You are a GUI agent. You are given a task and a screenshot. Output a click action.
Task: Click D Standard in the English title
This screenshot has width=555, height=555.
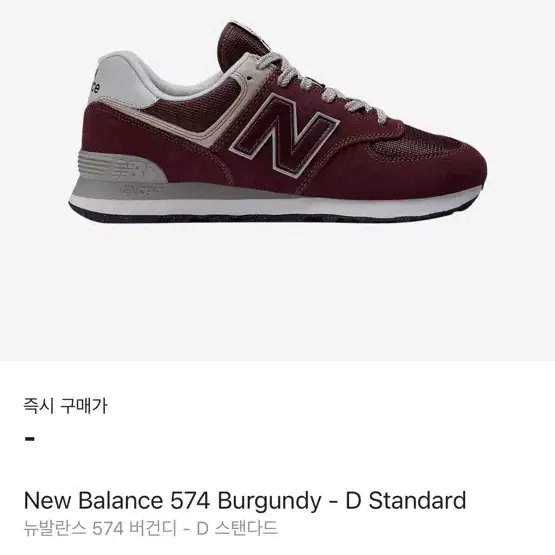tap(406, 500)
